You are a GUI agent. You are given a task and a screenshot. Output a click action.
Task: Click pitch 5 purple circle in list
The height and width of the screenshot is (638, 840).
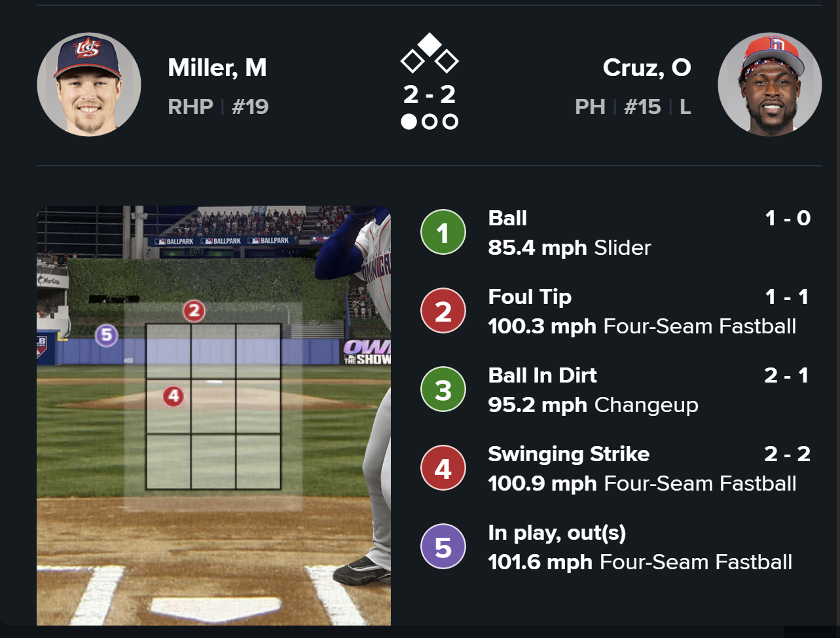coord(443,547)
